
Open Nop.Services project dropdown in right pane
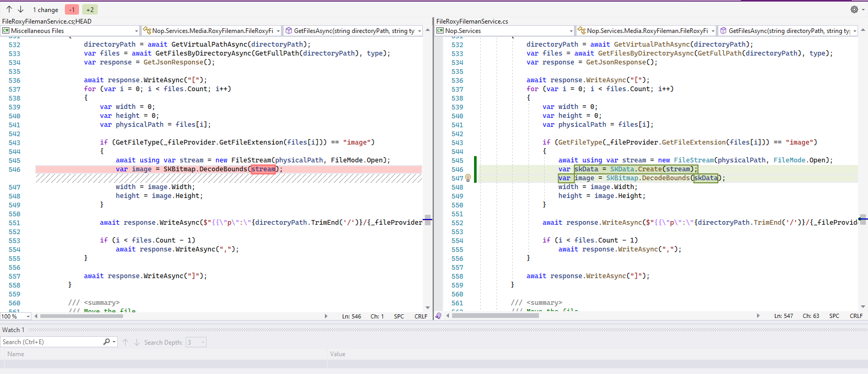pos(505,31)
